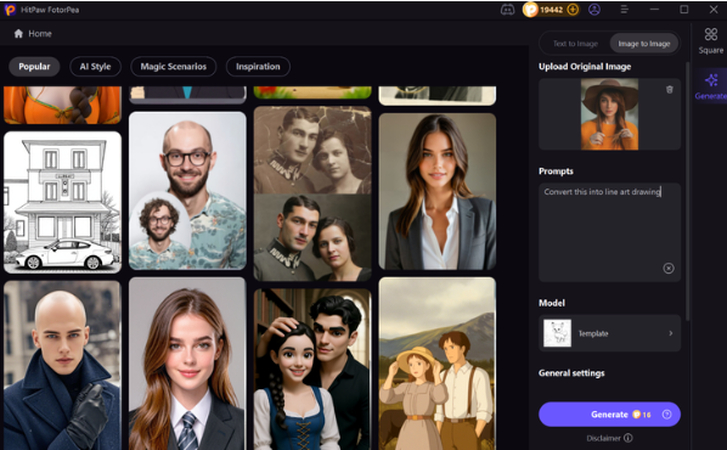This screenshot has width=727, height=450.
Task: Open the 3D cartoon couple example
Action: coord(312,369)
